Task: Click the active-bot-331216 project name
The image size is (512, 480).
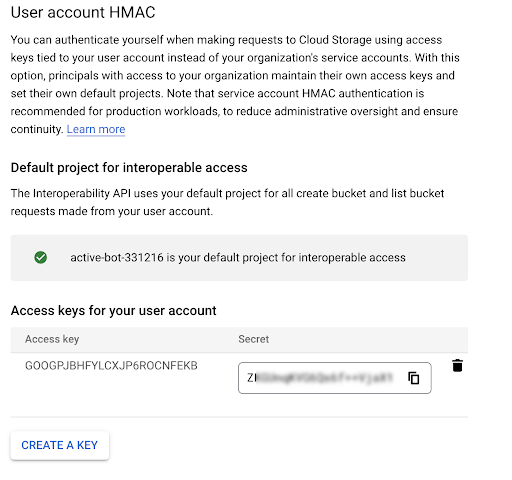Action: coord(117,258)
